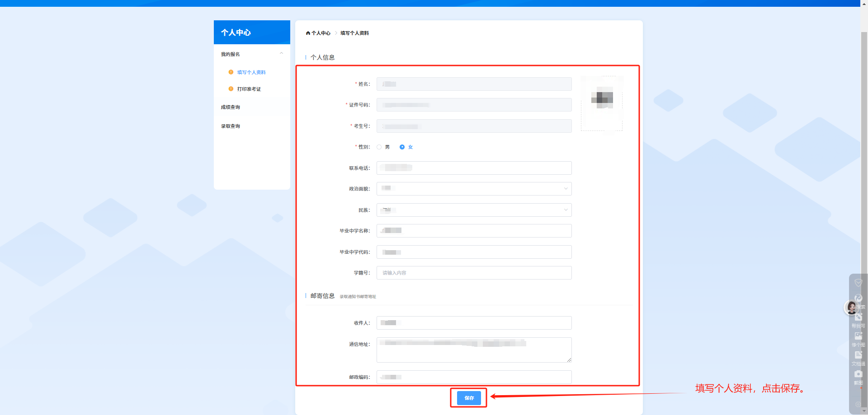Open the 政治面貌 dropdown
Image resolution: width=868 pixels, height=415 pixels.
(x=474, y=189)
